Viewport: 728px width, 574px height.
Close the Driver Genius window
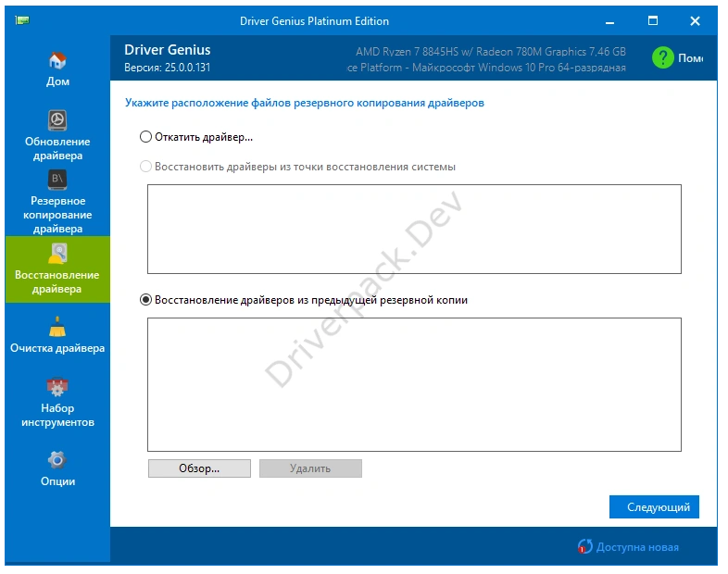[x=695, y=21]
